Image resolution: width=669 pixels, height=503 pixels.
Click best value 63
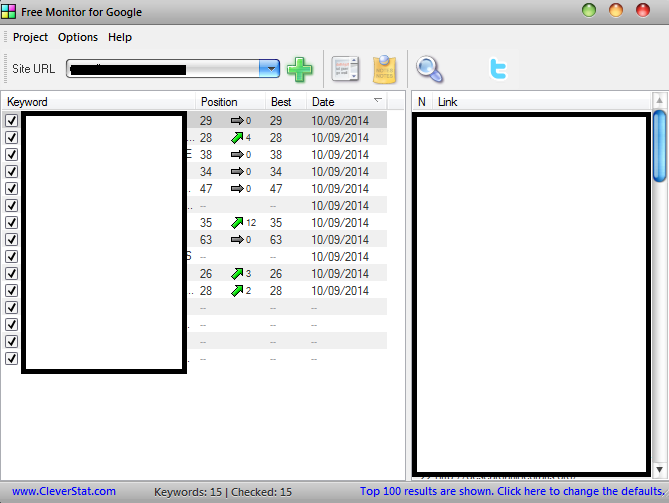coord(276,239)
